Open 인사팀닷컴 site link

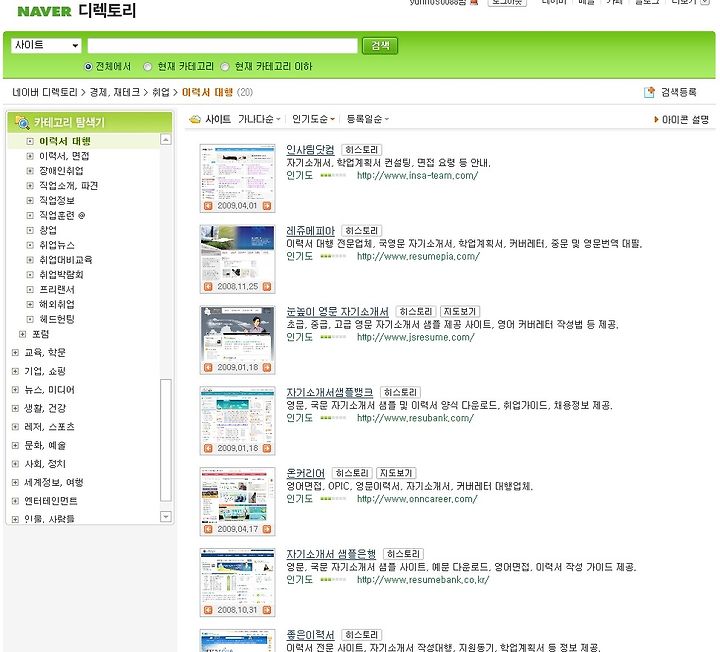pyautogui.click(x=310, y=150)
